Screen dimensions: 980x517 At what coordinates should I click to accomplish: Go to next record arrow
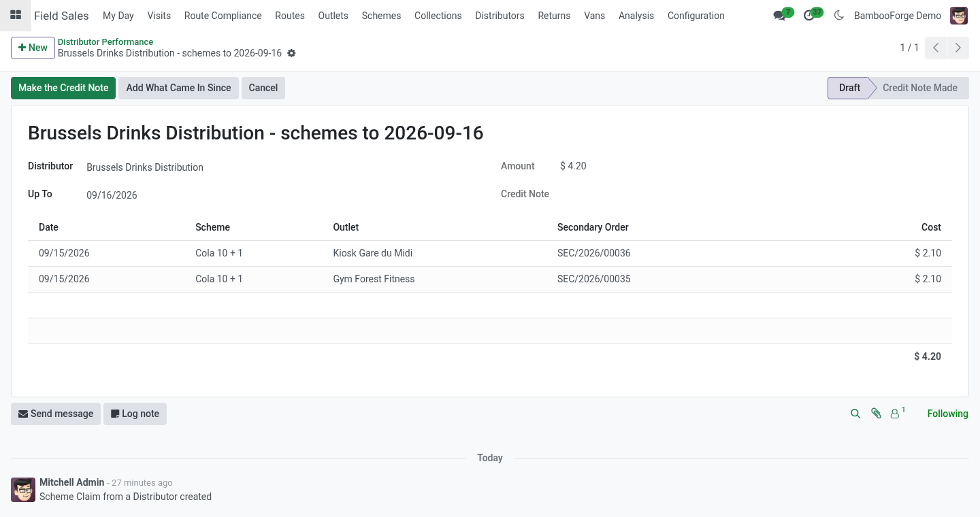pyautogui.click(x=958, y=48)
